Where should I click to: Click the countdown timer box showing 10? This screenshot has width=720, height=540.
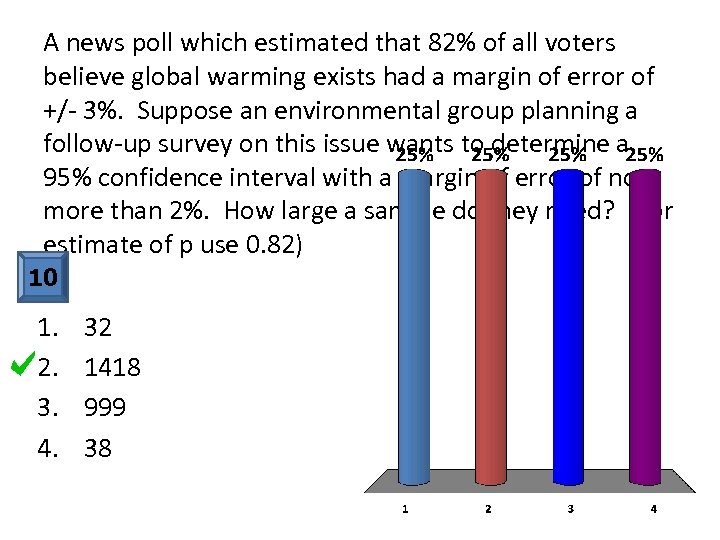[x=43, y=277]
